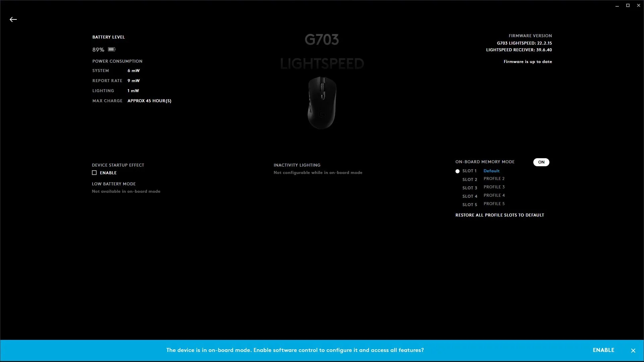Open the Default profile link
644x362 pixels.
tap(491, 171)
